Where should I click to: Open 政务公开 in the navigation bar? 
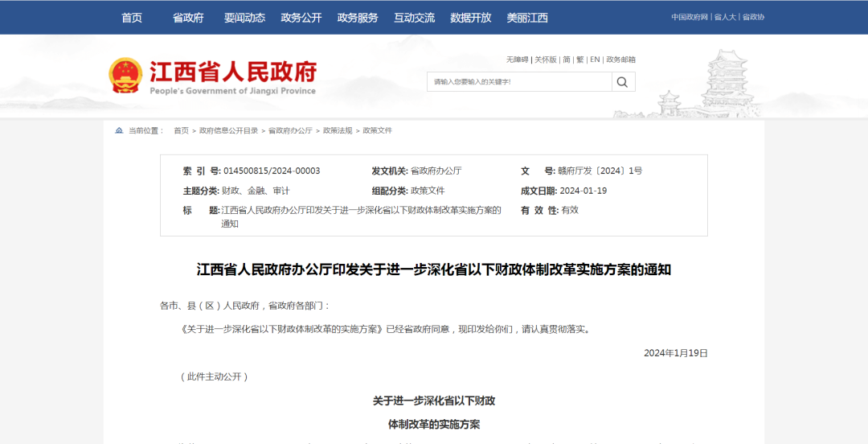301,18
